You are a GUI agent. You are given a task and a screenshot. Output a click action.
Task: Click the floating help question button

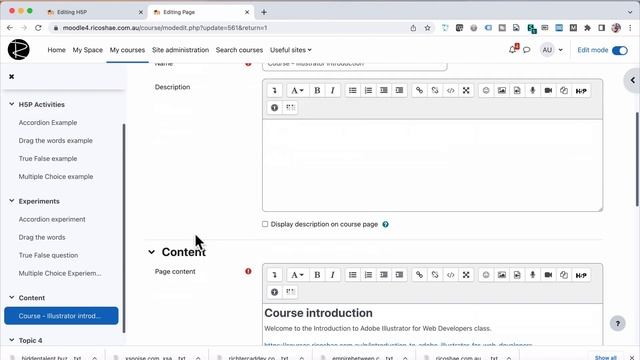click(x=618, y=324)
